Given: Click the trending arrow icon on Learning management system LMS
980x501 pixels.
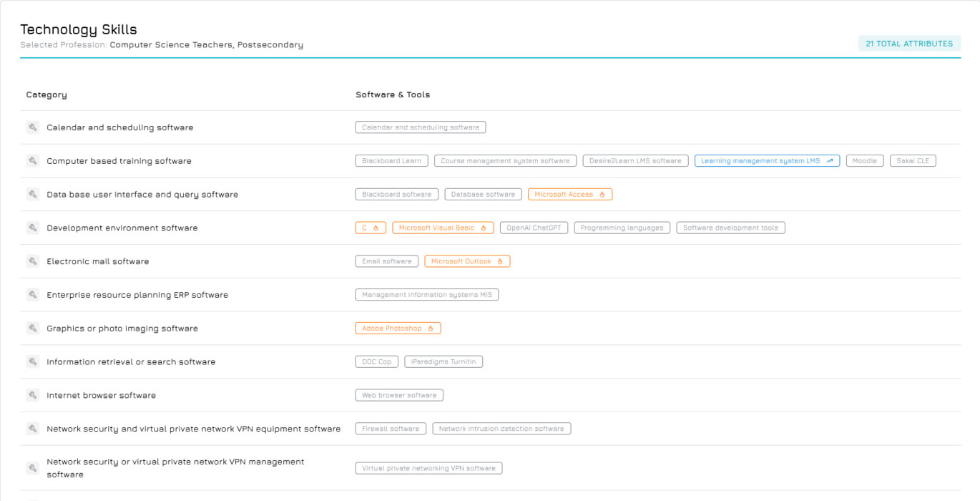Looking at the screenshot, I should coord(830,161).
